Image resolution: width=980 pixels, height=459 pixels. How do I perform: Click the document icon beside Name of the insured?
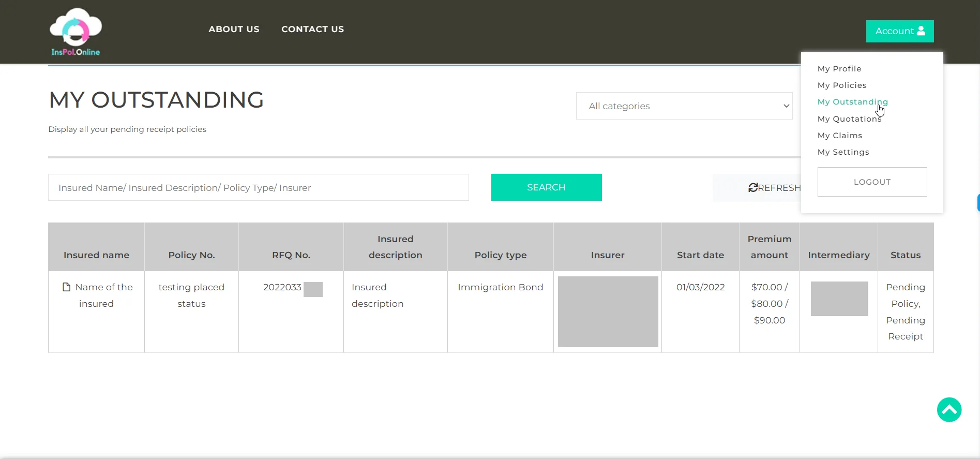[66, 287]
